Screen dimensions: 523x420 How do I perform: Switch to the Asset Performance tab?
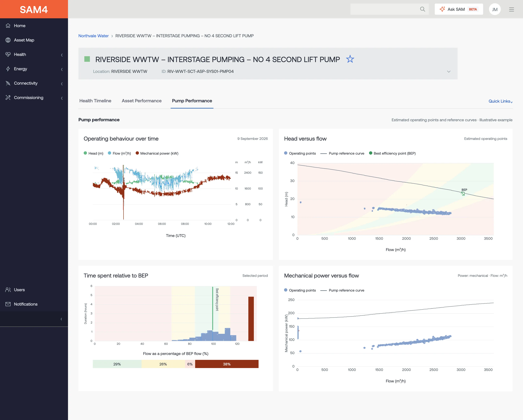(x=142, y=101)
